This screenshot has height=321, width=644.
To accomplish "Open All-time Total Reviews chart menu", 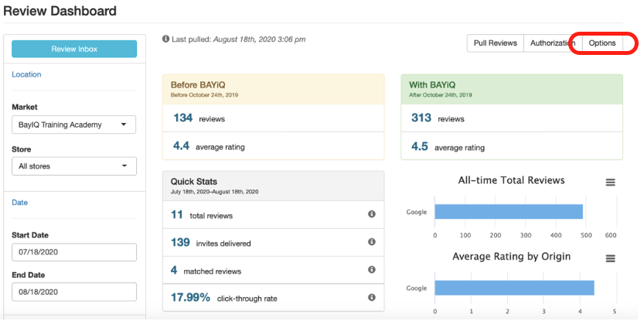I will (610, 183).
